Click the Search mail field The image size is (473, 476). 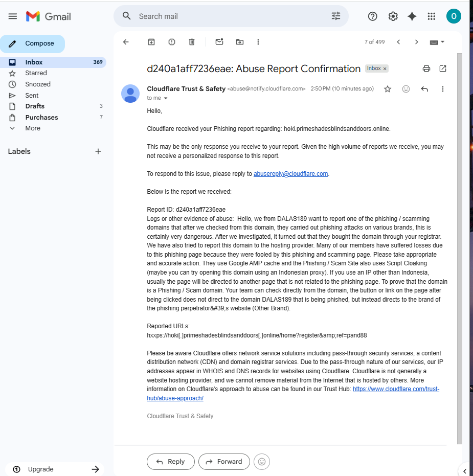click(x=231, y=16)
